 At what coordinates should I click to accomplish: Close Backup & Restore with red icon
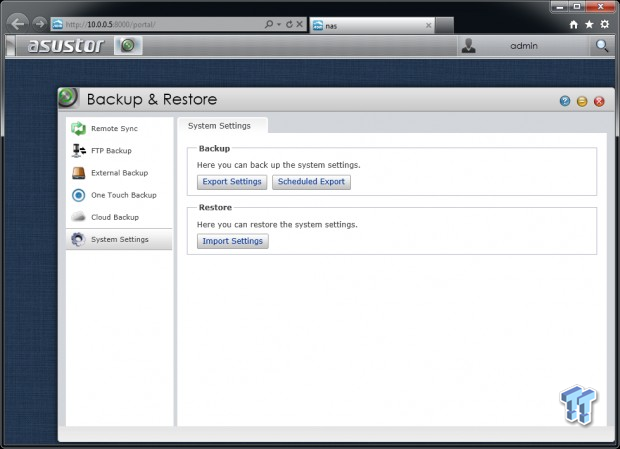click(599, 101)
